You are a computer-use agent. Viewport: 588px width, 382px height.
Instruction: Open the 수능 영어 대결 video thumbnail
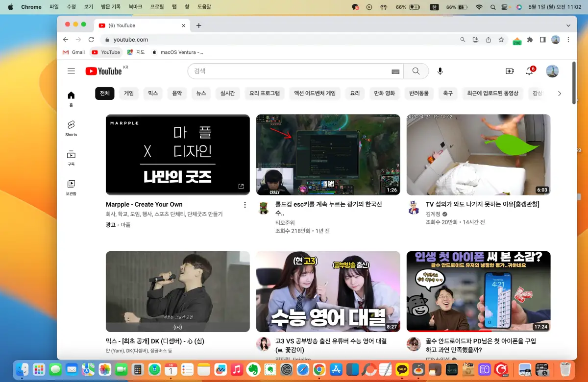[328, 291]
